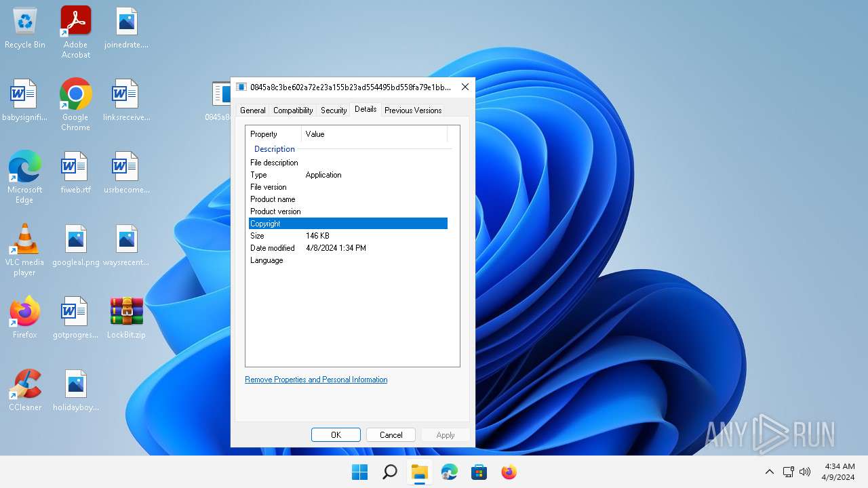
Task: Open the Windows Start menu
Action: 359,472
